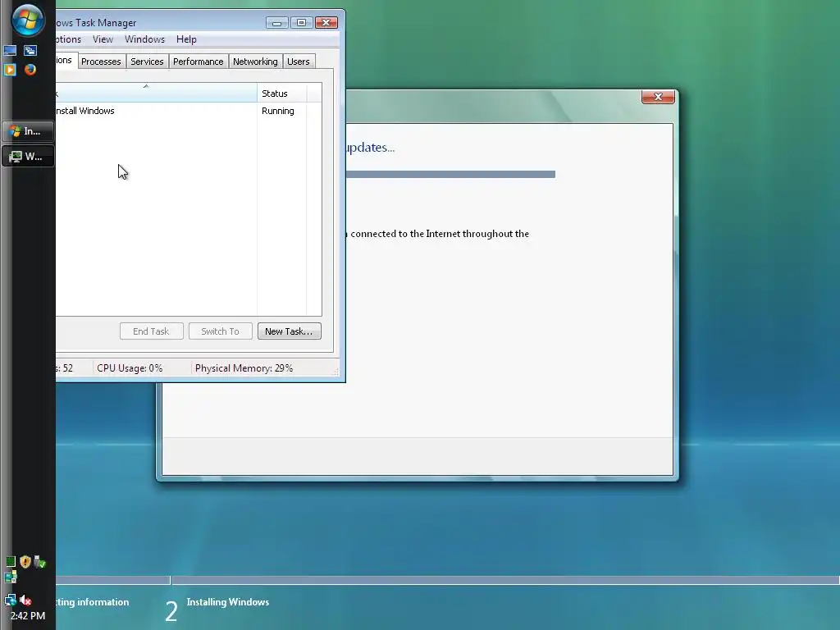The image size is (840, 630).
Task: Click the CPU Usage: 0% status text
Action: 130,368
